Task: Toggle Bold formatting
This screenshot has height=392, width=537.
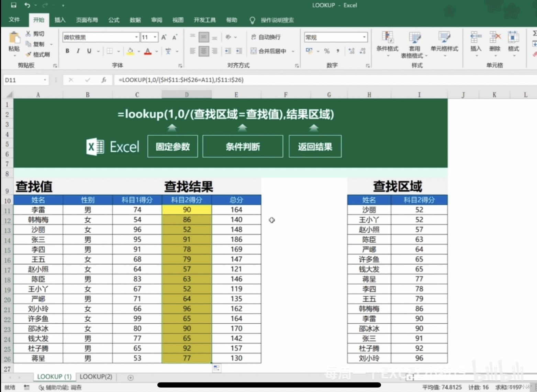Action: click(x=67, y=51)
